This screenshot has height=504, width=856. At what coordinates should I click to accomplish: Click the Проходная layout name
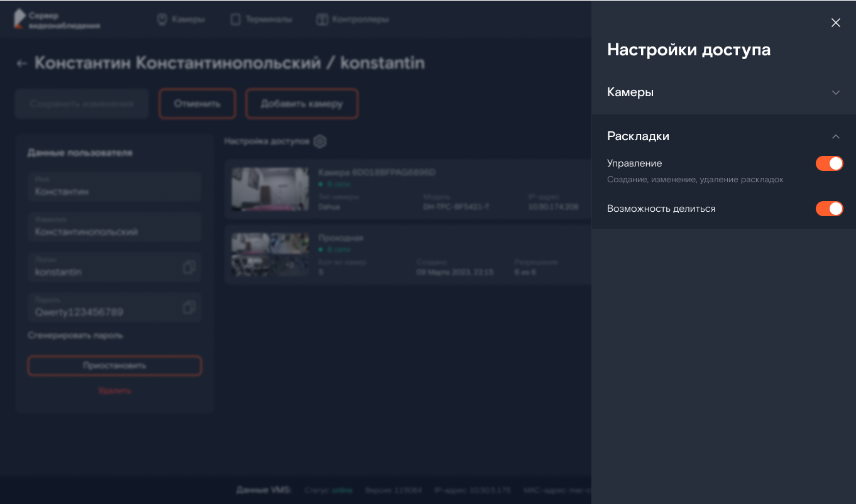click(341, 238)
